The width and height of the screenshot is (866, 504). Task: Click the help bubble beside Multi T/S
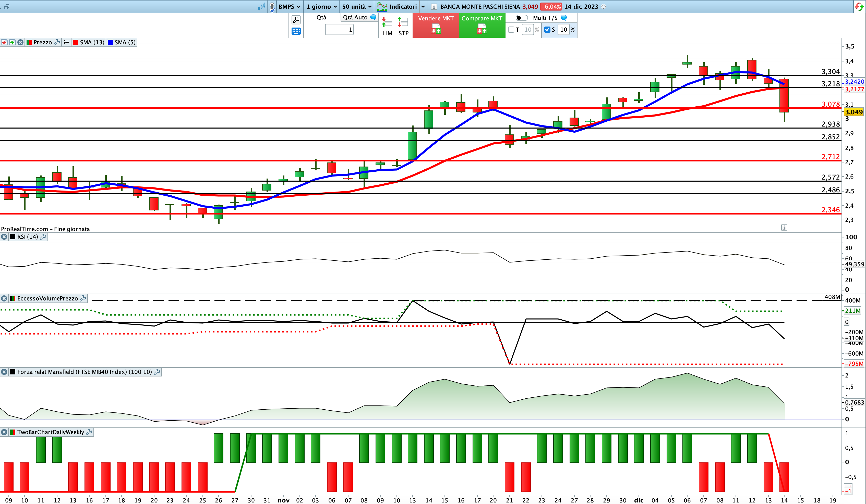pyautogui.click(x=563, y=18)
